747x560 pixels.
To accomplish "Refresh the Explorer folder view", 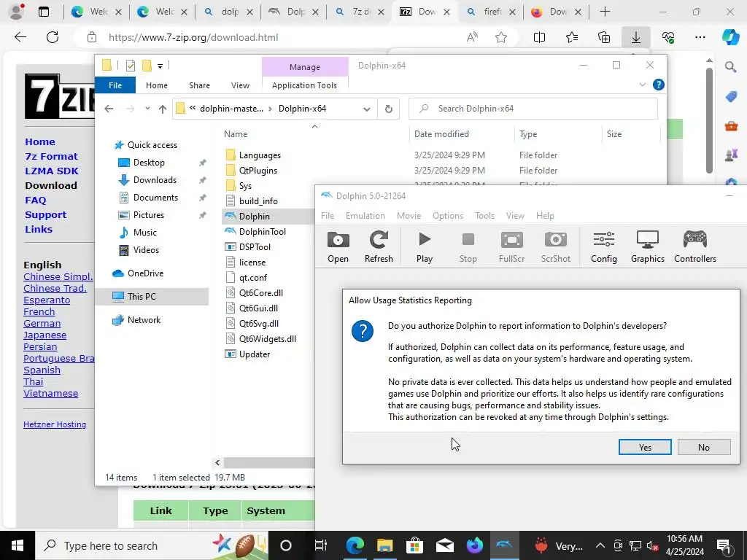I will [389, 109].
